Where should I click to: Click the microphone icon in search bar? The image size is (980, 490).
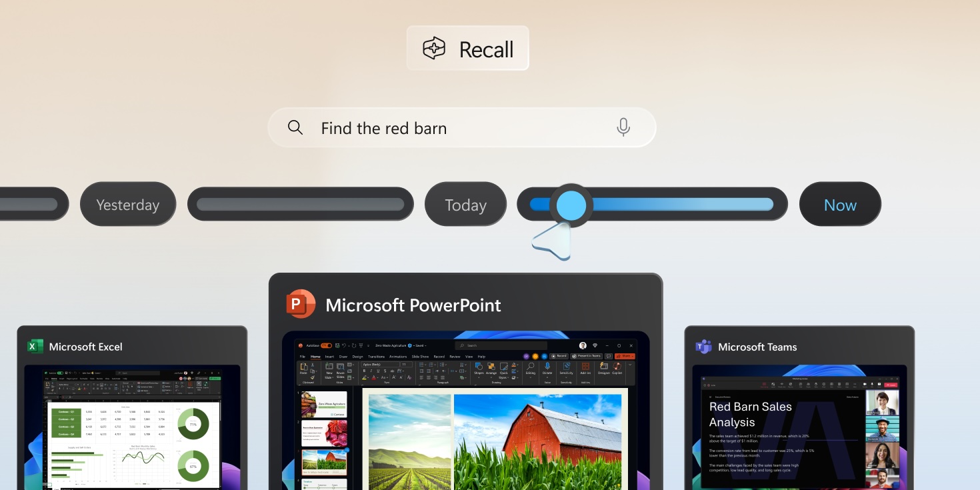(x=623, y=127)
